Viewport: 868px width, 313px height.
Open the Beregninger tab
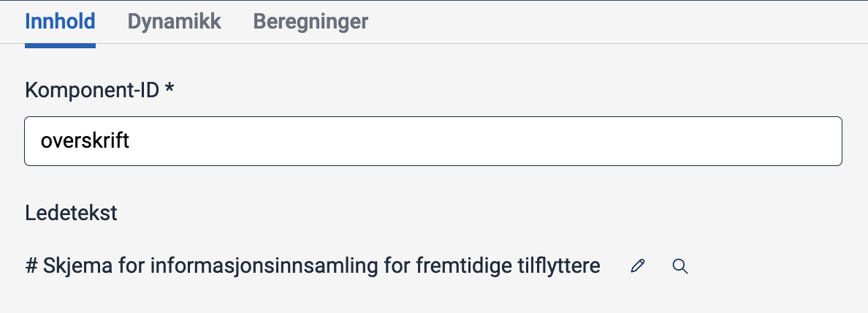[311, 21]
